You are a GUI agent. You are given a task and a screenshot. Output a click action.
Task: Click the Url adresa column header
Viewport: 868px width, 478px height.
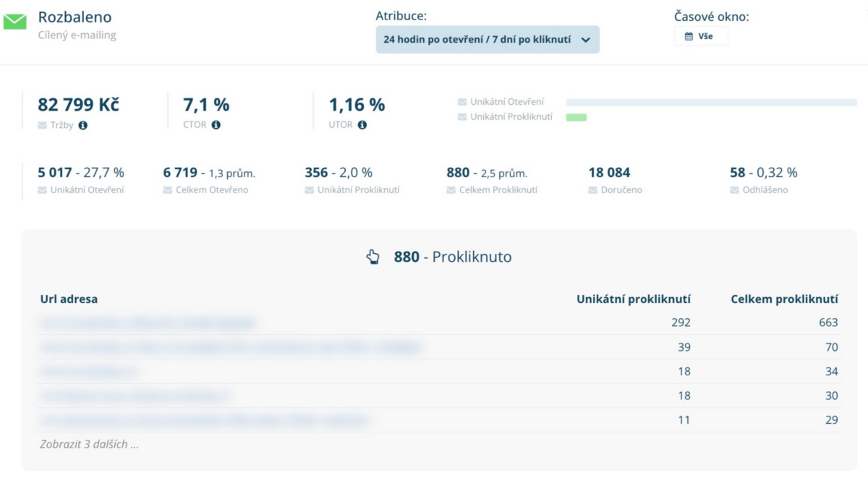[69, 299]
